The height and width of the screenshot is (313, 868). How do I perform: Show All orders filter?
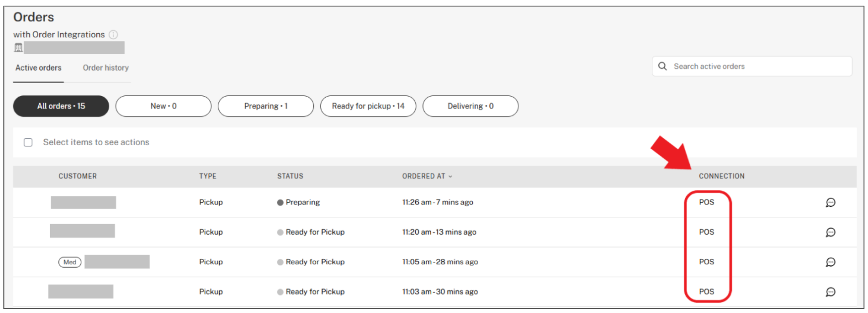pos(61,106)
